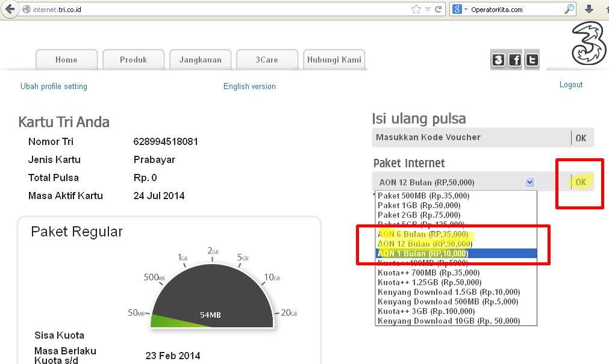The height and width of the screenshot is (364, 609).
Task: Select Kuota++ 700MB (Rp.35,000) option
Action: (x=456, y=273)
